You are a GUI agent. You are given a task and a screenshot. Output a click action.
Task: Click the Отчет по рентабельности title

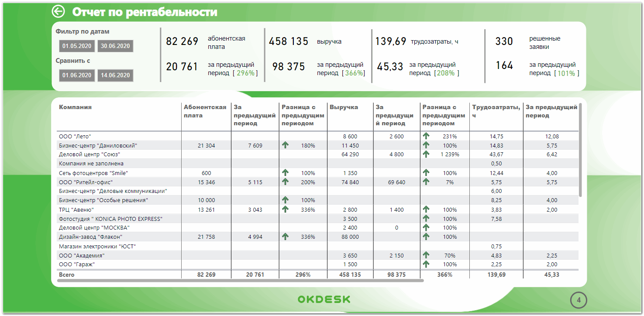tap(145, 12)
